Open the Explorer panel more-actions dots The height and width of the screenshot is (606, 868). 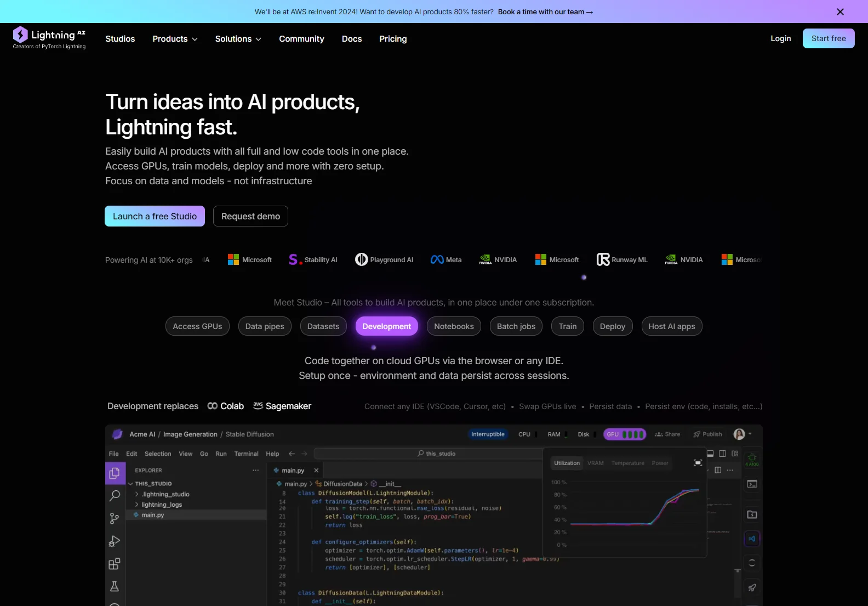255,471
